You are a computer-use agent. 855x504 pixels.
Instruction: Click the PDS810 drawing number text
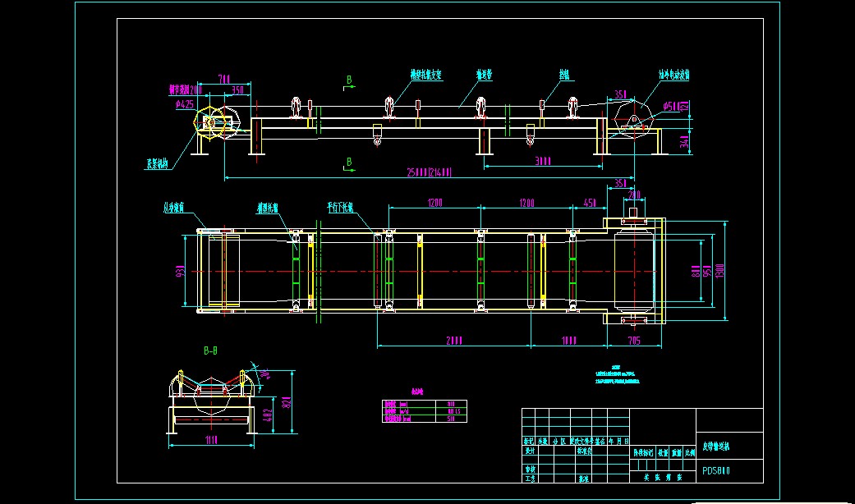pyautogui.click(x=716, y=471)
